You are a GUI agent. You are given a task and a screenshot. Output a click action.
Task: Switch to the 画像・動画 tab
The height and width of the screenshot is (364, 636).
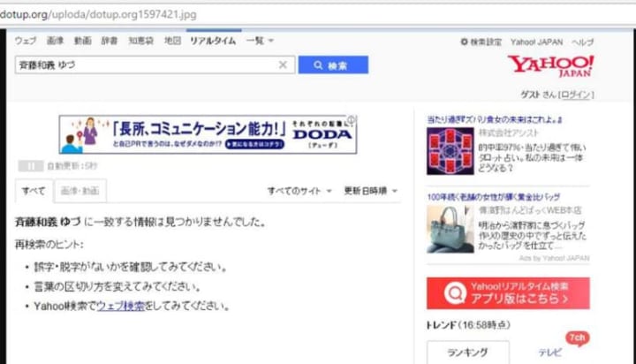click(79, 191)
